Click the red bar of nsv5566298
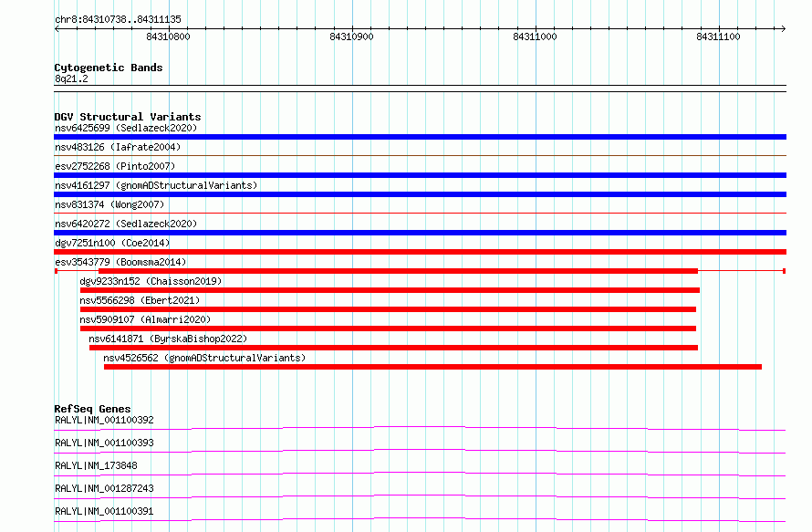The width and height of the screenshot is (812, 532). click(x=388, y=309)
